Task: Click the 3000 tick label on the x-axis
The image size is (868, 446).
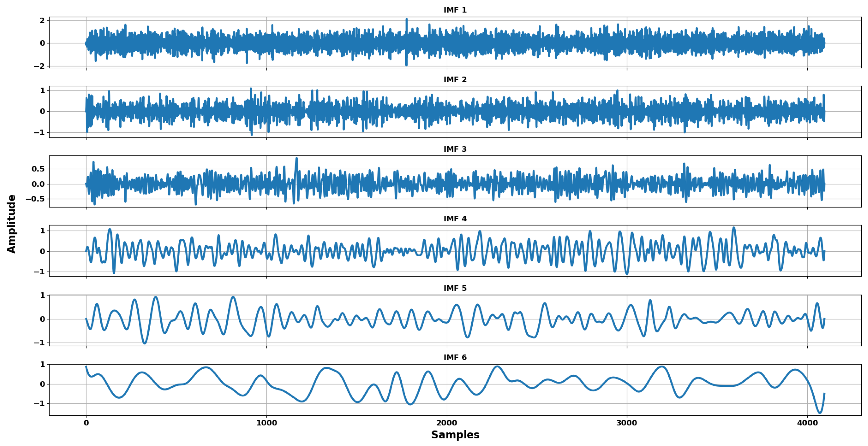Action: [x=627, y=423]
